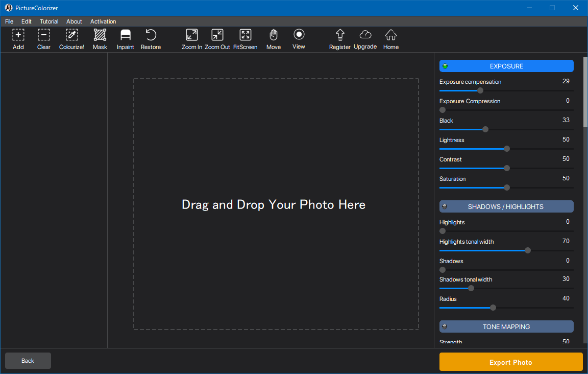Viewport: 588px width, 374px height.
Task: Expand the SHADOWS / HIGHLIGHTS section header
Action: coord(506,206)
